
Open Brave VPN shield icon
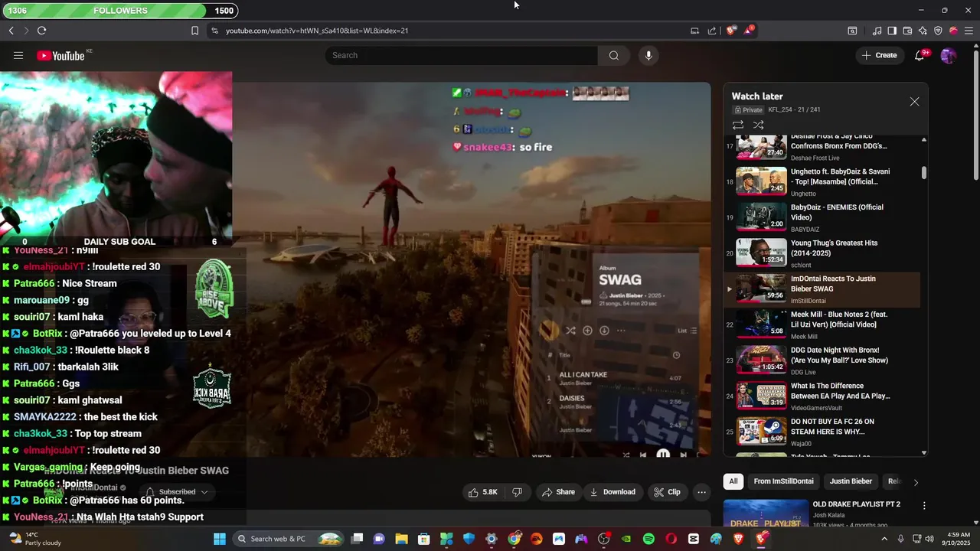click(938, 31)
